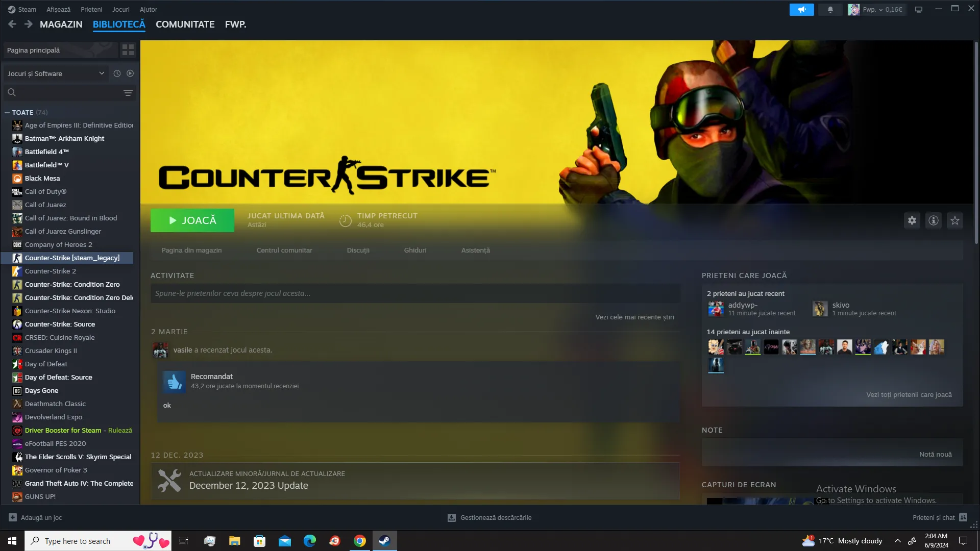
Task: Click the Big Picture mode monitor icon
Action: pos(919,9)
